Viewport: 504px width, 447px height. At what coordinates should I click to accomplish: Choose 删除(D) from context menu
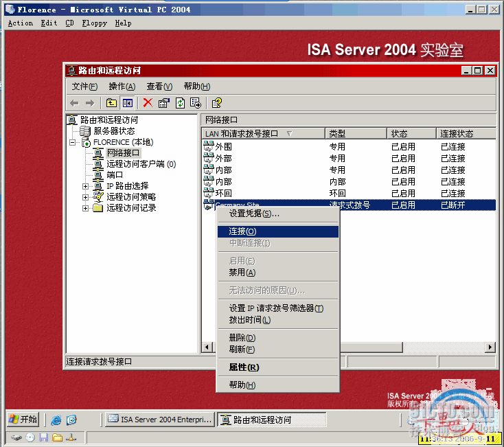[278, 338]
